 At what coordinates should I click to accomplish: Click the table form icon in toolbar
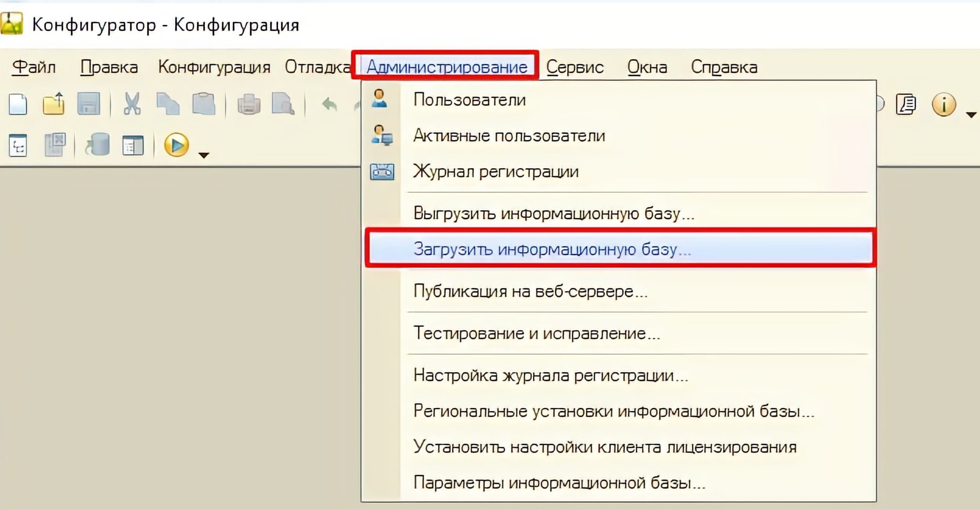click(x=133, y=146)
